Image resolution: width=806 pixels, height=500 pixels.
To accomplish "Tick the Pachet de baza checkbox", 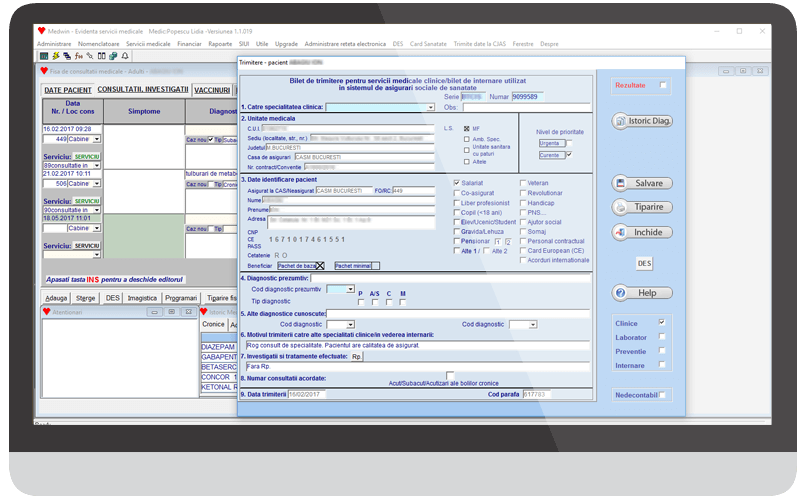I will pyautogui.click(x=320, y=266).
